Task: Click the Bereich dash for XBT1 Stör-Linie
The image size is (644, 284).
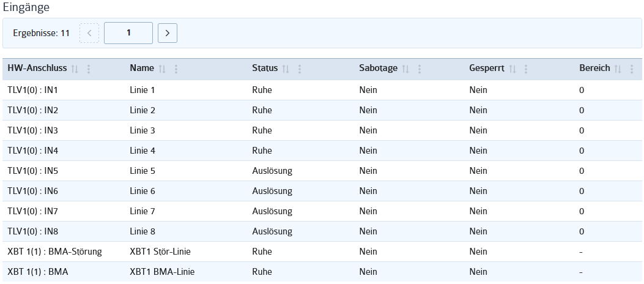Action: pos(581,252)
